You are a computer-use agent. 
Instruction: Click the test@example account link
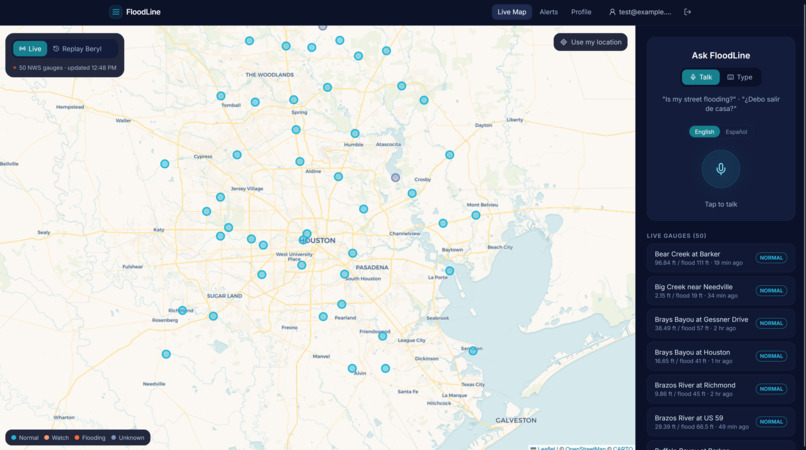(640, 12)
